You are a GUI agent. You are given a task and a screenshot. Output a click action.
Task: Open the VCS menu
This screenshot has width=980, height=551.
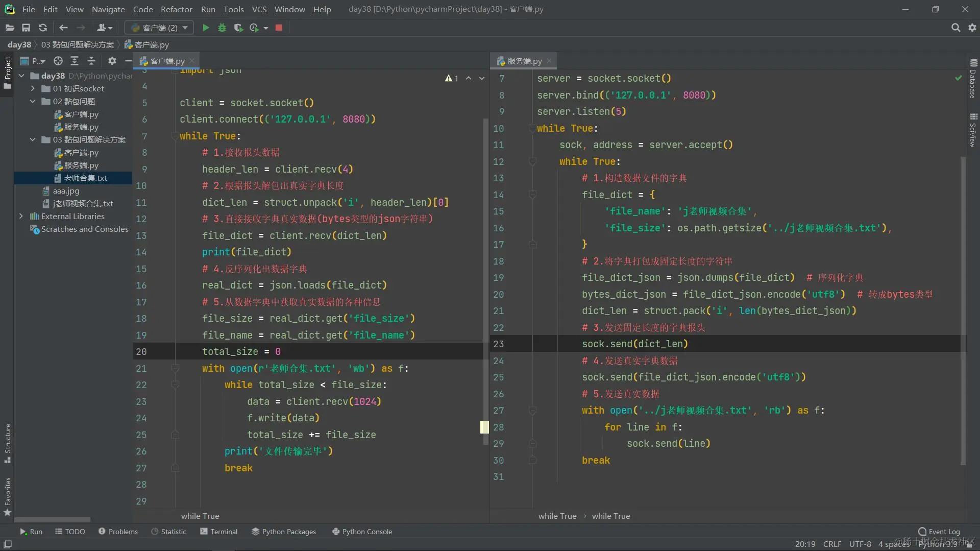pyautogui.click(x=259, y=9)
